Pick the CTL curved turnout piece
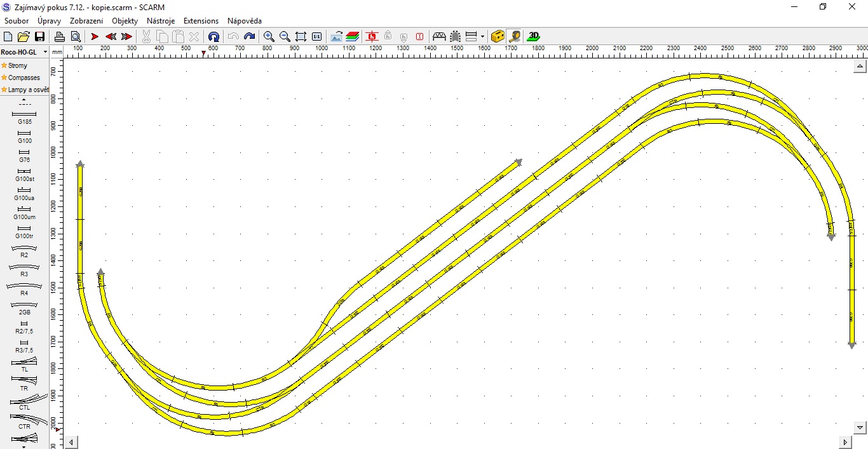This screenshot has height=449, width=868. (x=24, y=401)
